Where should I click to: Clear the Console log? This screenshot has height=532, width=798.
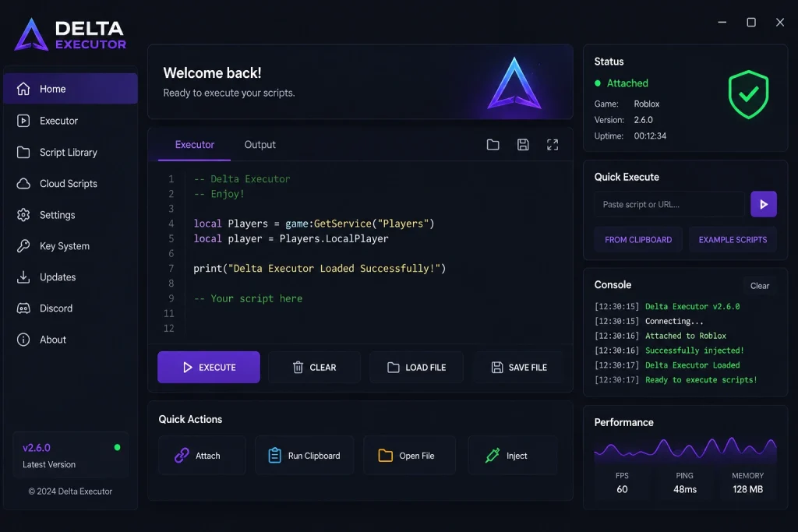(x=759, y=286)
